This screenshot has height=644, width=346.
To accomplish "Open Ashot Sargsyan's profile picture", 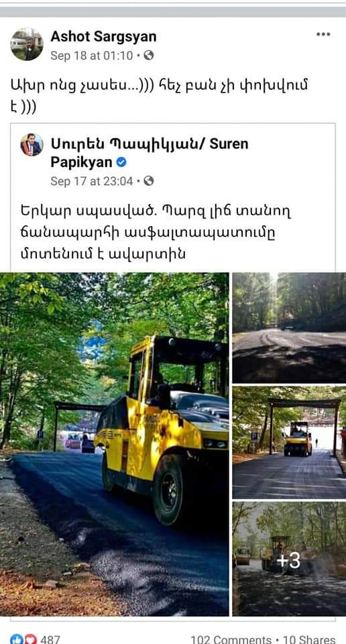I will click(x=27, y=44).
